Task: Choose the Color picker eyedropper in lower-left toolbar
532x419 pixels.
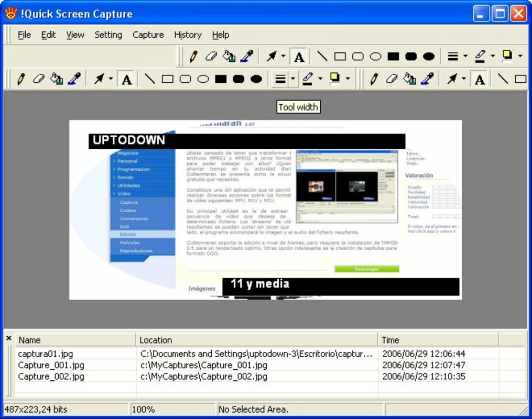Action: tap(74, 79)
